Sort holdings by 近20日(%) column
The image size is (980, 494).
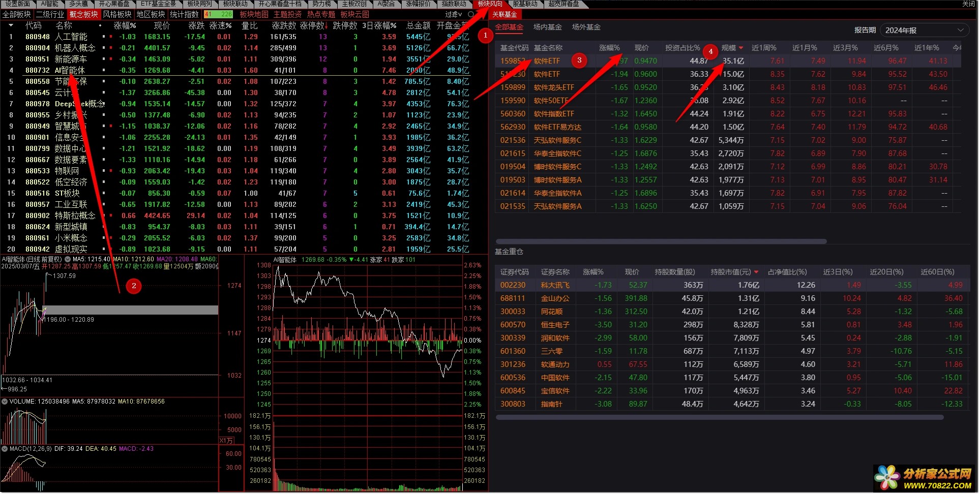coord(887,272)
